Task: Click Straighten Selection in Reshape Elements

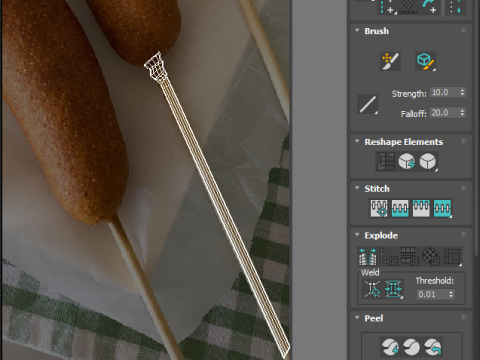Action: tap(385, 162)
